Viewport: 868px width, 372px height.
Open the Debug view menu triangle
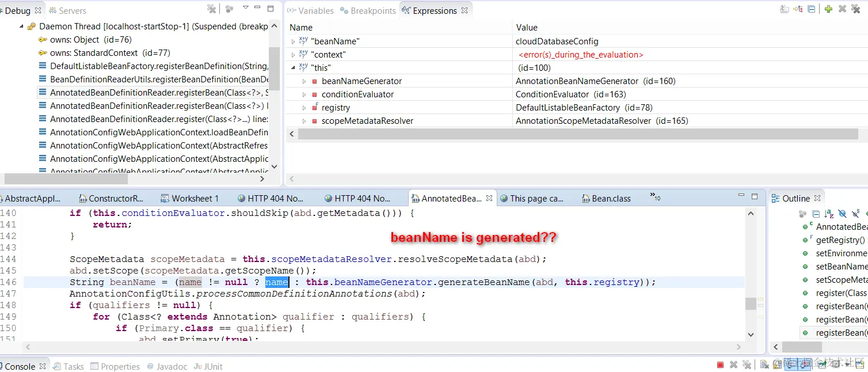click(246, 8)
